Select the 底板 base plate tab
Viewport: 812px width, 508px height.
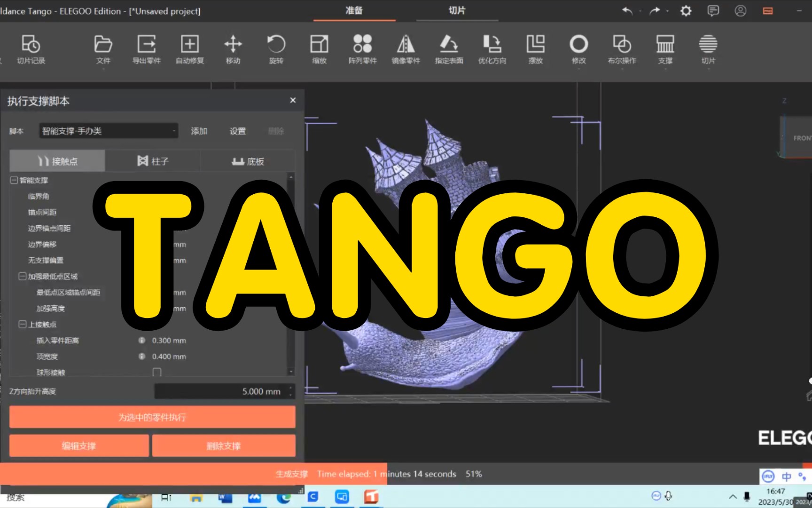tap(248, 161)
